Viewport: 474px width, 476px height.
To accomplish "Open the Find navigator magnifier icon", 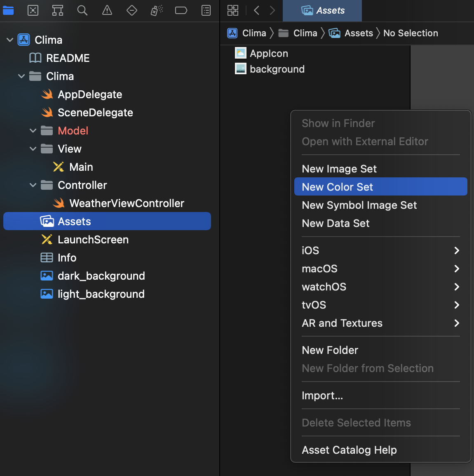I will click(x=82, y=11).
